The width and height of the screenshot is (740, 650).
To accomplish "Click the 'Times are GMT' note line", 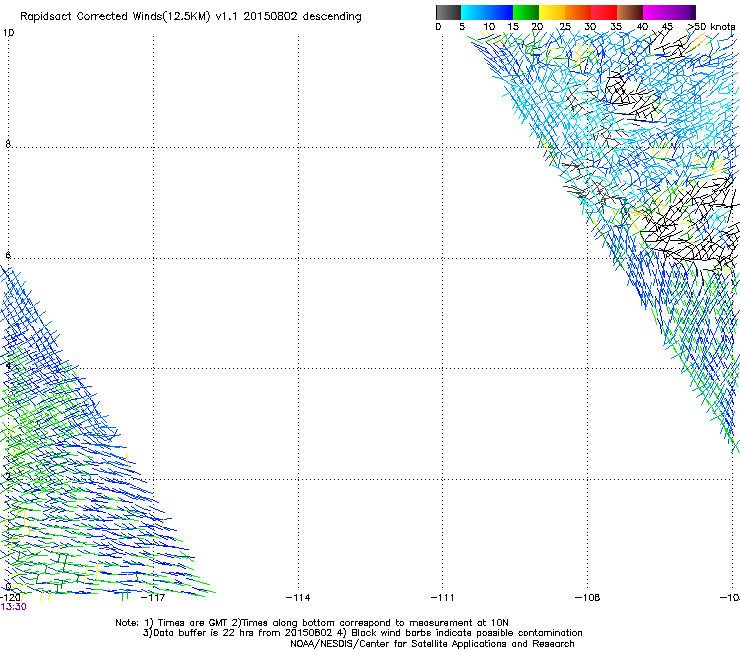I will [312, 623].
